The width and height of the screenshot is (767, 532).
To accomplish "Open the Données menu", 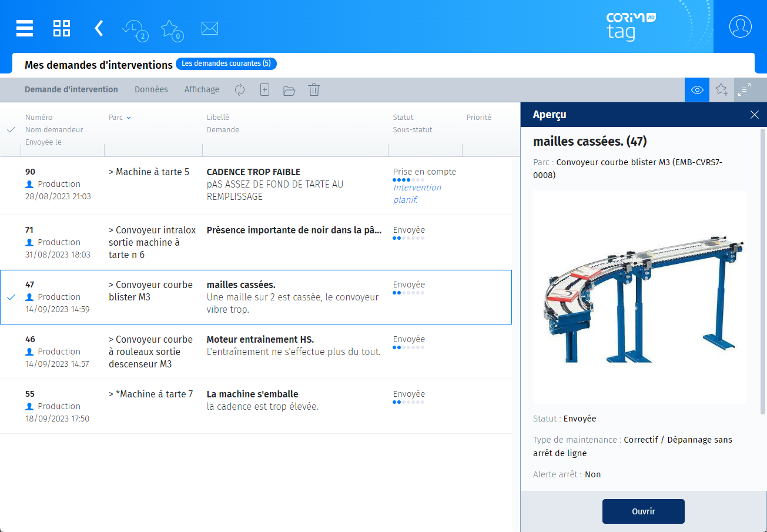I will tap(151, 89).
